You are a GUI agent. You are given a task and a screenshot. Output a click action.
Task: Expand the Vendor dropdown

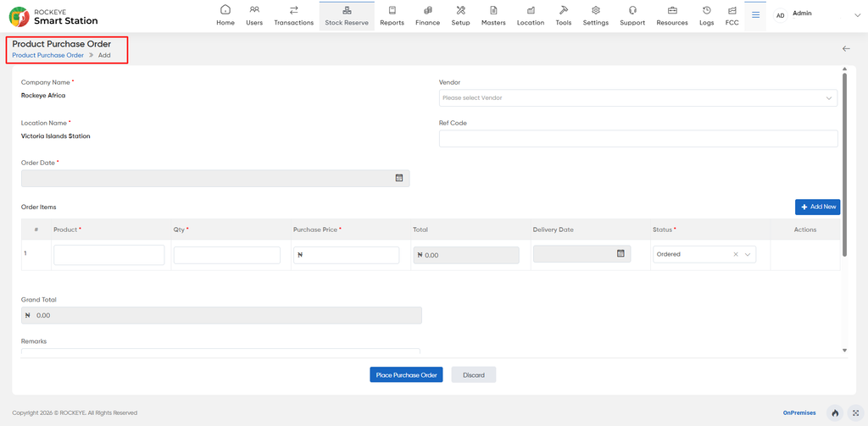(829, 98)
